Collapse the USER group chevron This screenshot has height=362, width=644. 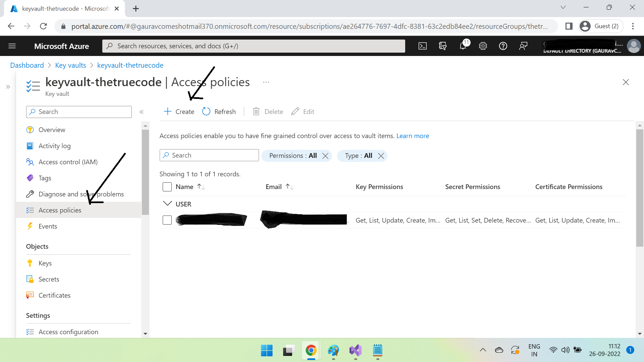pos(167,204)
